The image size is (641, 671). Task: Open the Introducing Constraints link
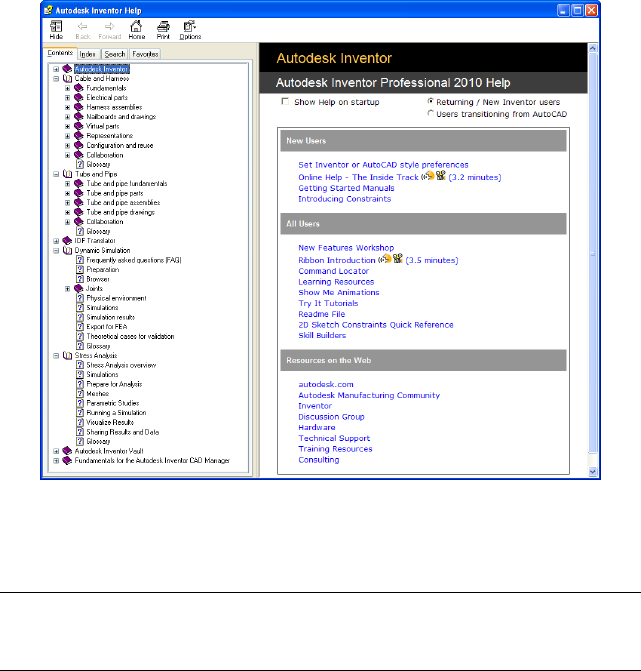pyautogui.click(x=344, y=199)
